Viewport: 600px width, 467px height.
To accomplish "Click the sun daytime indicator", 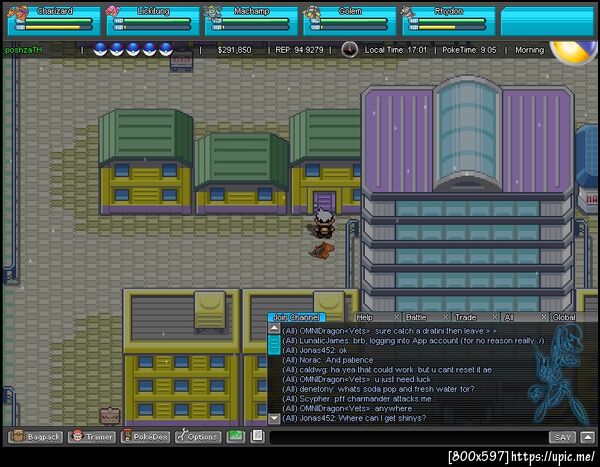I will pos(572,52).
